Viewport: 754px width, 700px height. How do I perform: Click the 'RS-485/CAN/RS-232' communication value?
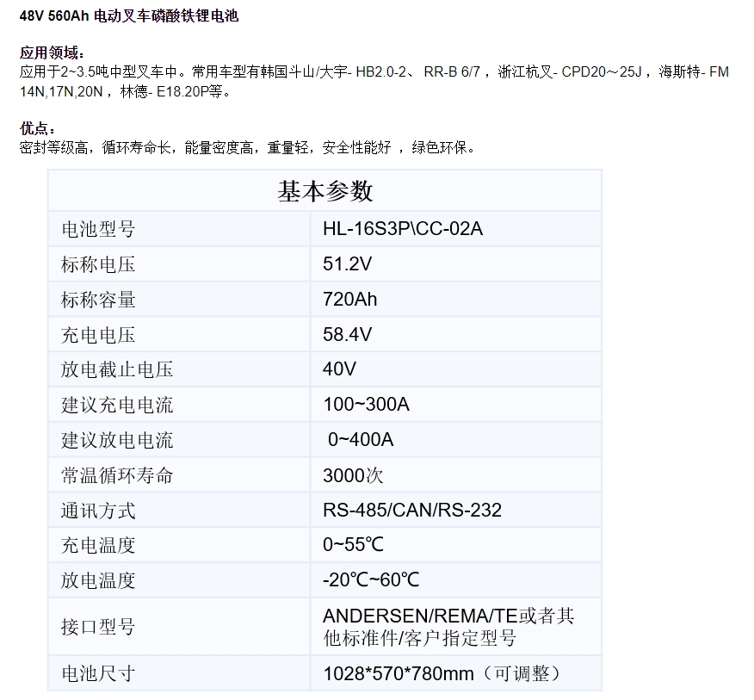click(412, 511)
